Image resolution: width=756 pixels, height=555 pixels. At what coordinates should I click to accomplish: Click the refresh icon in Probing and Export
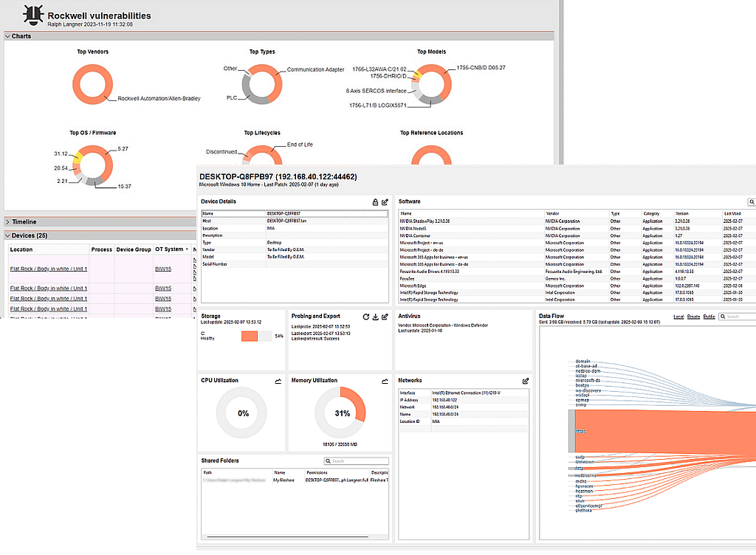(x=366, y=317)
